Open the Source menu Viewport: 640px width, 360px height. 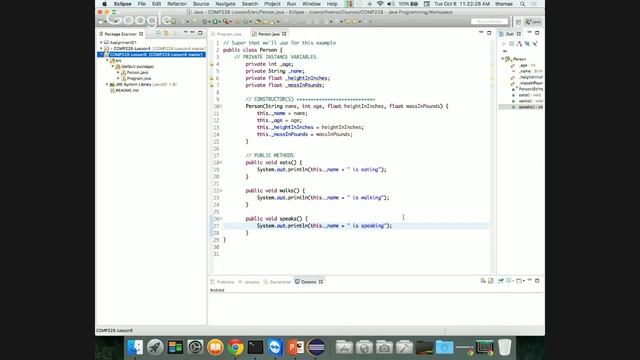[201, 4]
